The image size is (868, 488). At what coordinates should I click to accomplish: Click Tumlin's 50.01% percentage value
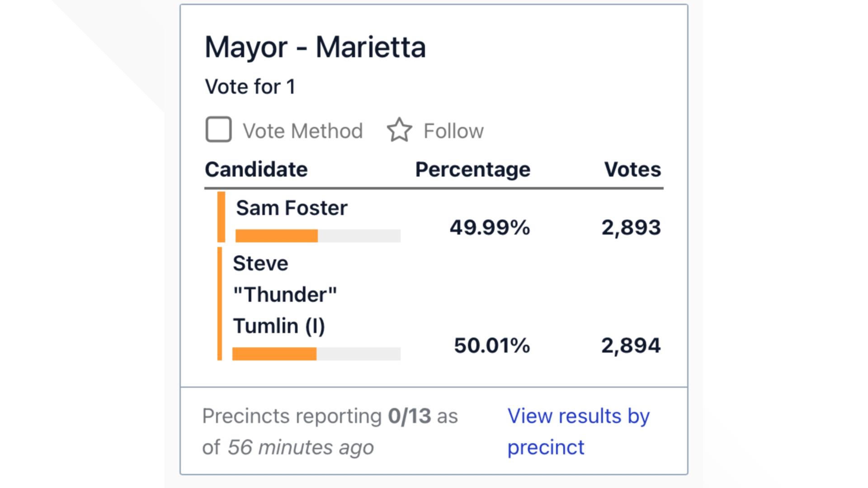pyautogui.click(x=492, y=346)
